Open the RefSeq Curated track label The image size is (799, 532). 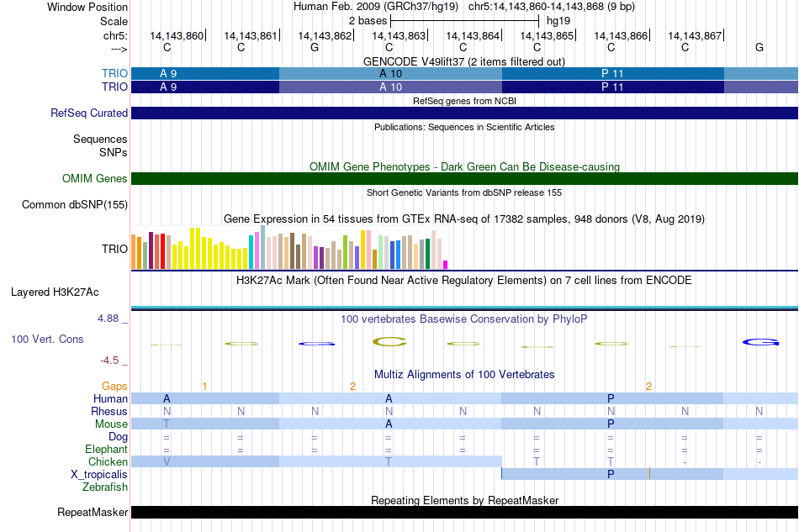point(88,113)
